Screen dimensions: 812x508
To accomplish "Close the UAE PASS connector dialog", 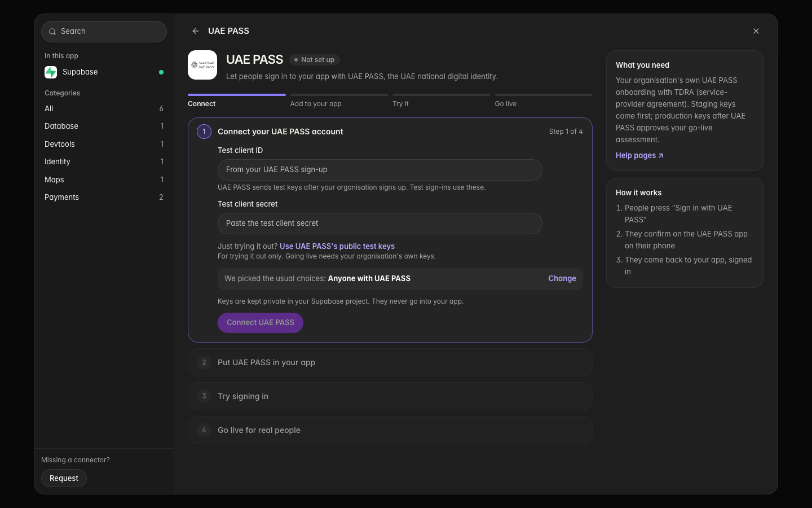I will tap(756, 31).
